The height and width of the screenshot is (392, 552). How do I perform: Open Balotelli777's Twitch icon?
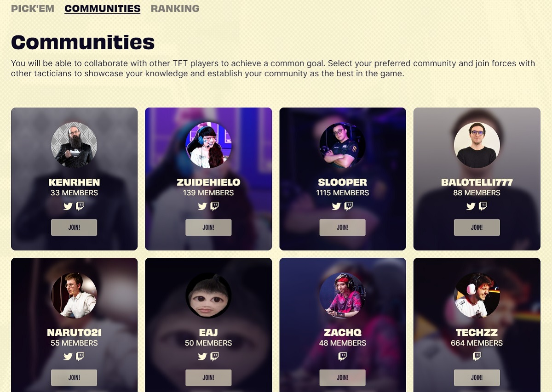[x=483, y=206]
